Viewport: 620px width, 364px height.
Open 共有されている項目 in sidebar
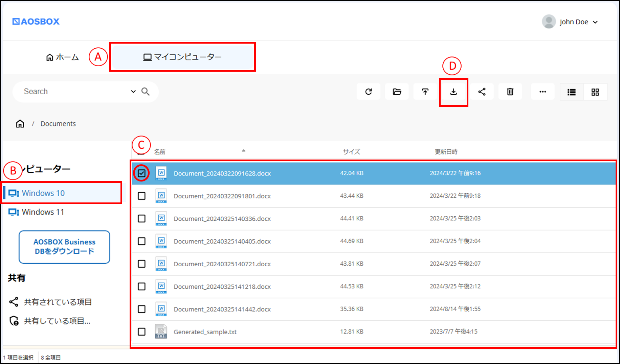click(51, 302)
